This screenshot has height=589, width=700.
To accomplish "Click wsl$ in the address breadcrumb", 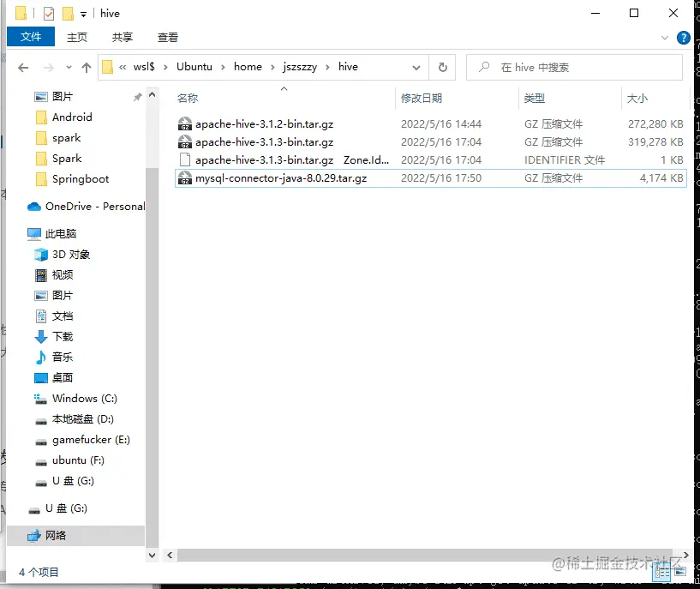I will click(144, 67).
